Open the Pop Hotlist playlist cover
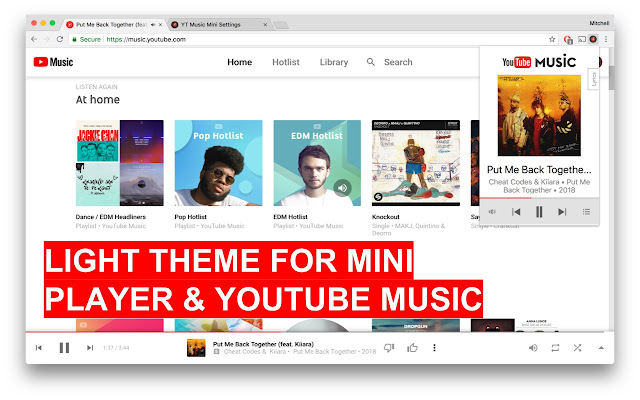This screenshot has height=400, width=640. click(x=218, y=163)
